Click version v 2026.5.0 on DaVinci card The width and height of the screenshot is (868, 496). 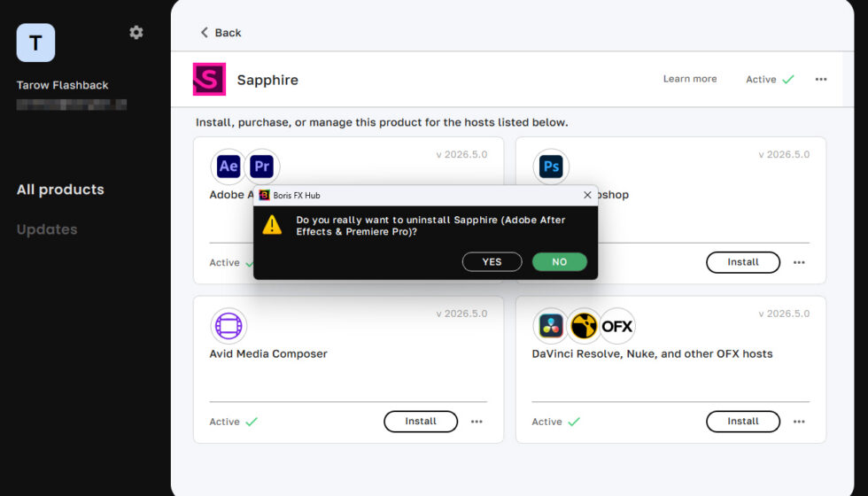pos(784,314)
